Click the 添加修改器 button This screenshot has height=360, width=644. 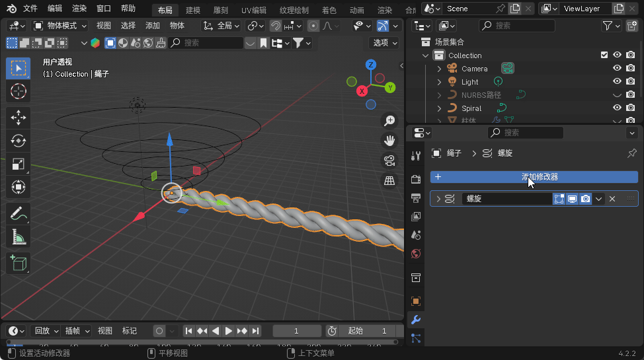(534, 177)
